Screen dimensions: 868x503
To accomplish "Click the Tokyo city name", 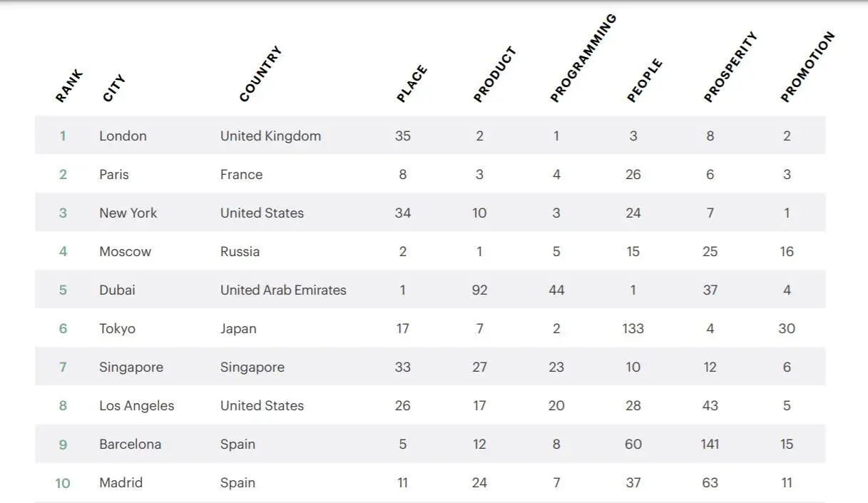I will [x=117, y=328].
